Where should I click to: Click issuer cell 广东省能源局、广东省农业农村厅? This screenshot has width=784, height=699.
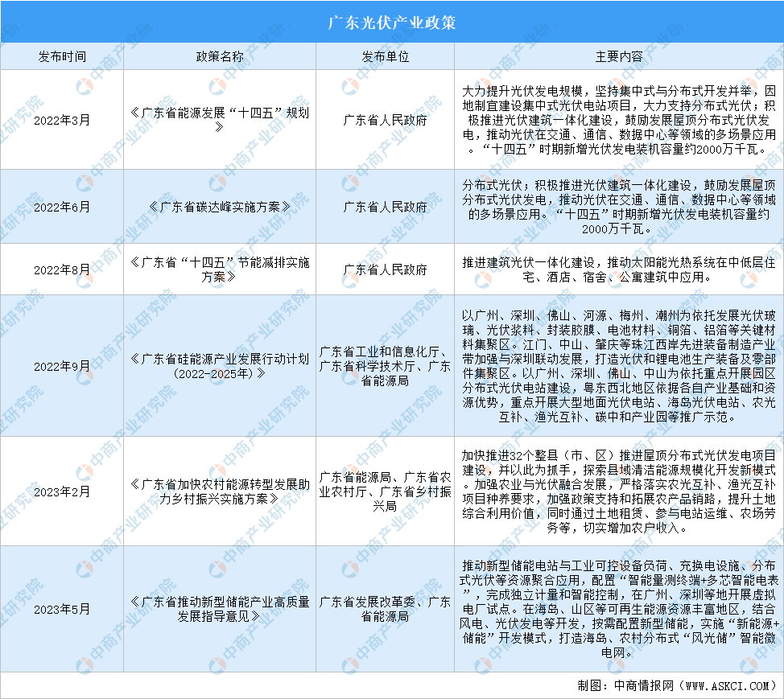[385, 491]
